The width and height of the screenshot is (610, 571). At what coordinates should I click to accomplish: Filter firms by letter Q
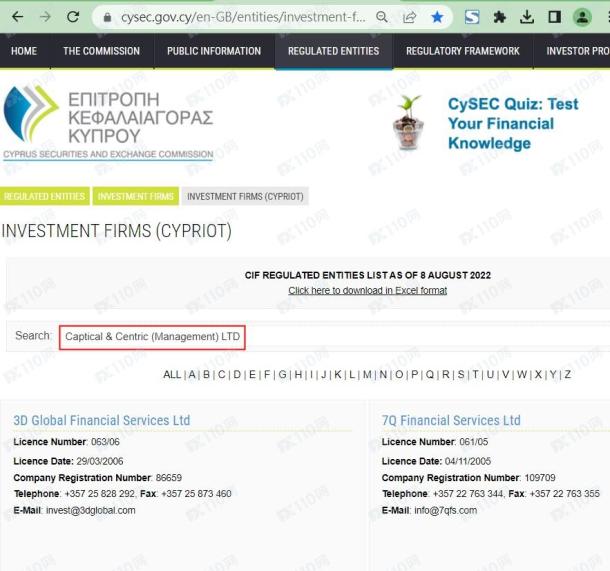430,375
